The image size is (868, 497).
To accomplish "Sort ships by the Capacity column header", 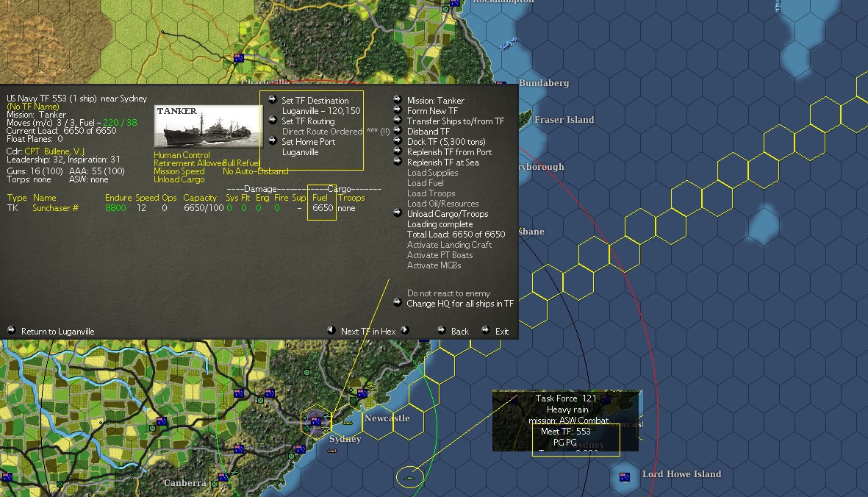I will [x=200, y=198].
